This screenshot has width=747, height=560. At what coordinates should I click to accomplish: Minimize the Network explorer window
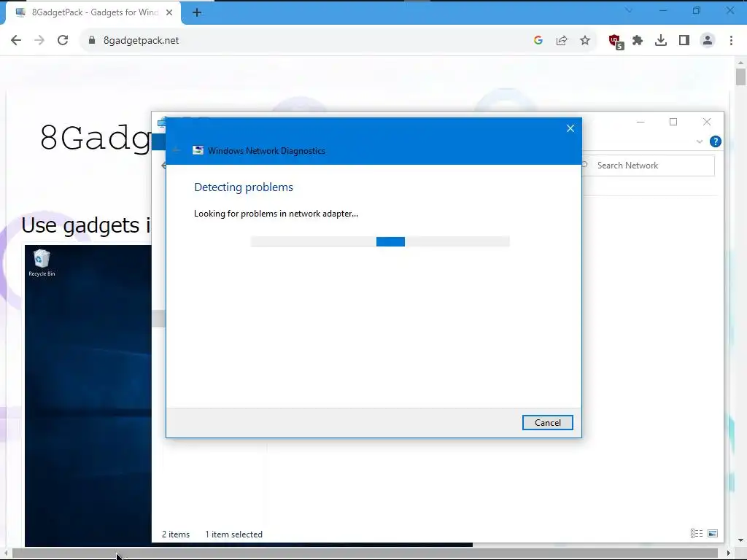[640, 122]
